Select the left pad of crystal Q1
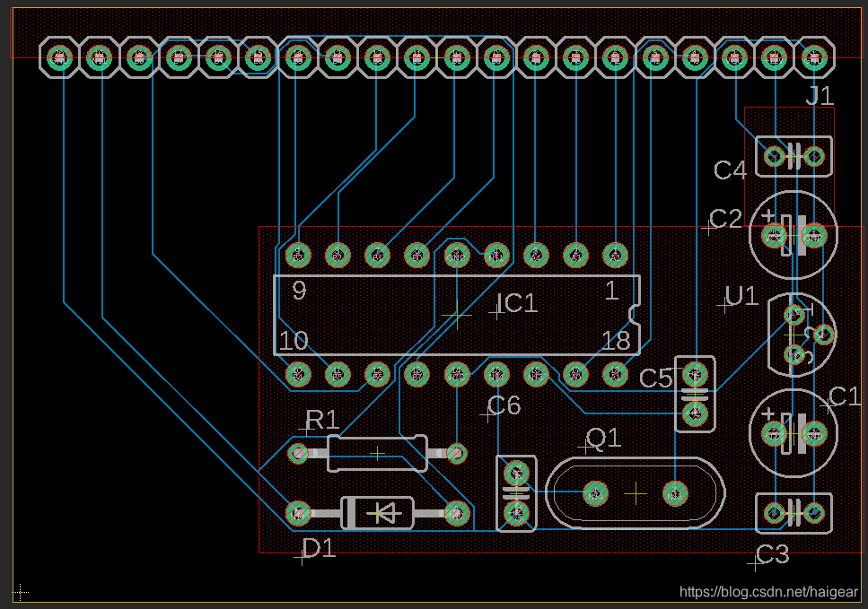868x609 pixels. click(594, 492)
